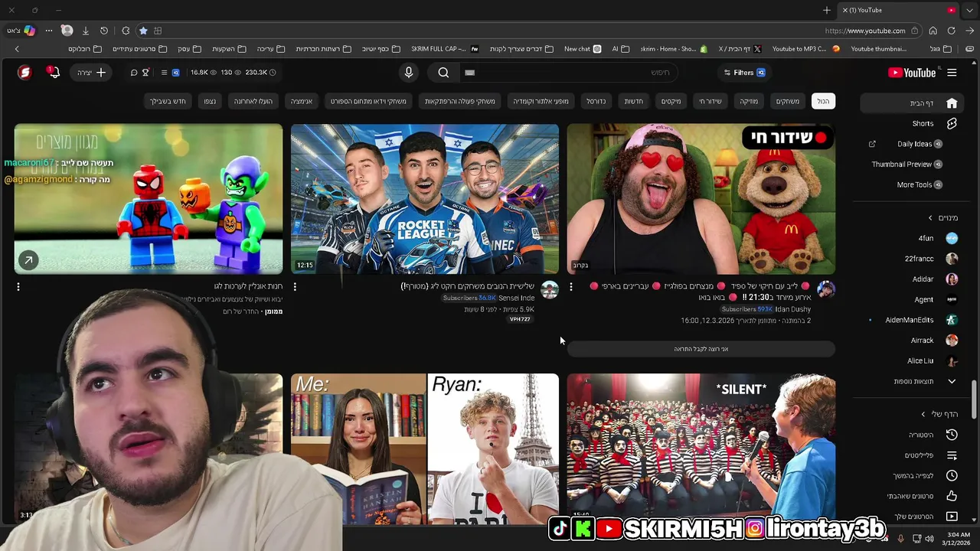980x551 pixels.
Task: Focus the YouTube search field
Action: (568, 73)
